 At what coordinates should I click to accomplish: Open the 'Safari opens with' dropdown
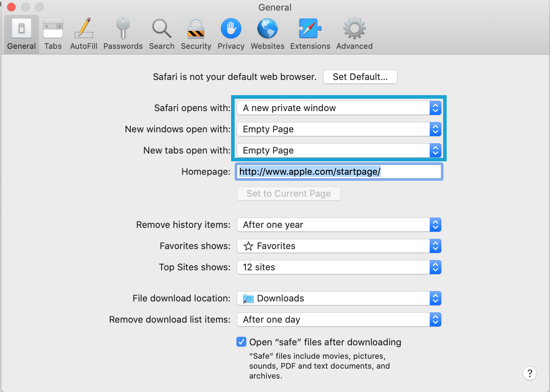coord(339,108)
